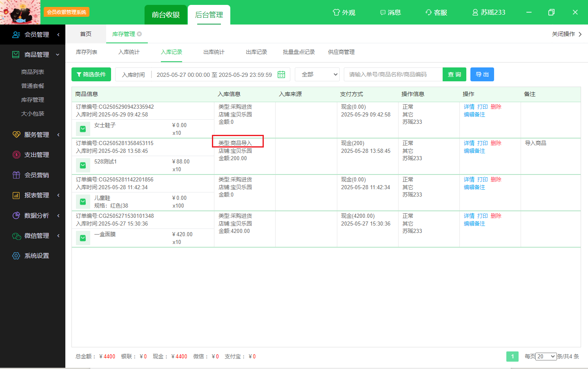Click the 儿童鞋 product thumbnail icon

[x=83, y=201]
